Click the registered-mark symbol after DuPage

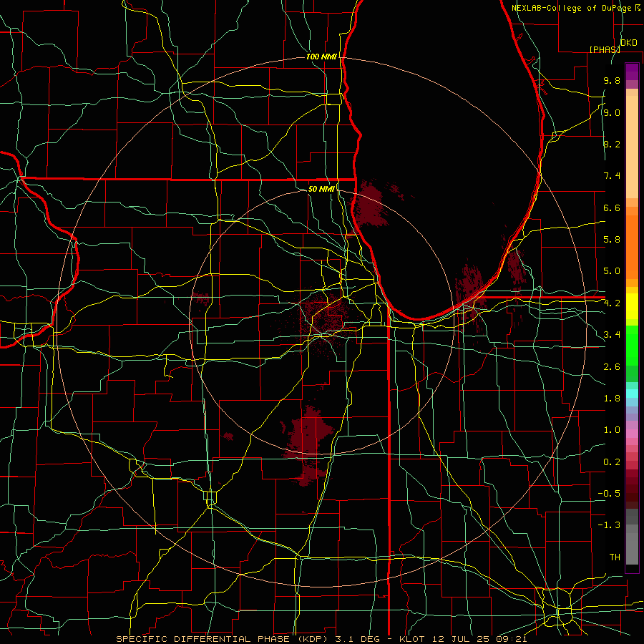[x=638, y=7]
